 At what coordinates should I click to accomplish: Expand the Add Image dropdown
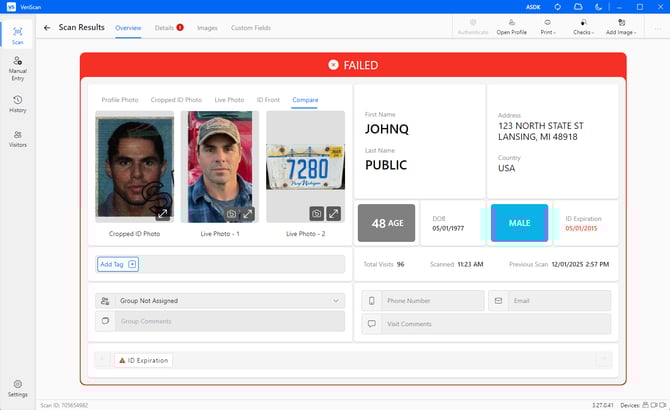pyautogui.click(x=621, y=27)
